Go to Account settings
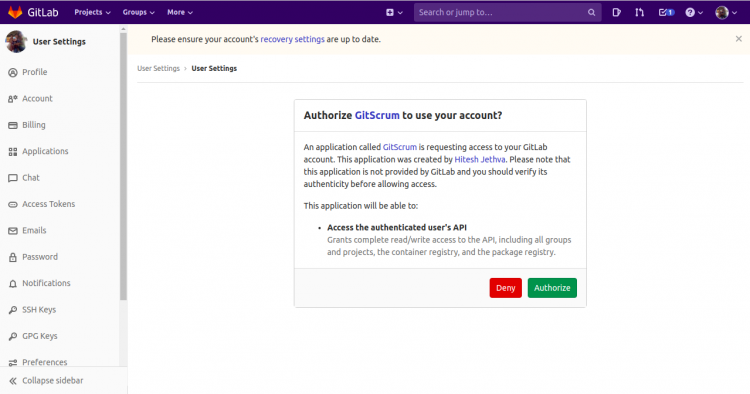Viewport: 750px width, 394px height. click(37, 98)
